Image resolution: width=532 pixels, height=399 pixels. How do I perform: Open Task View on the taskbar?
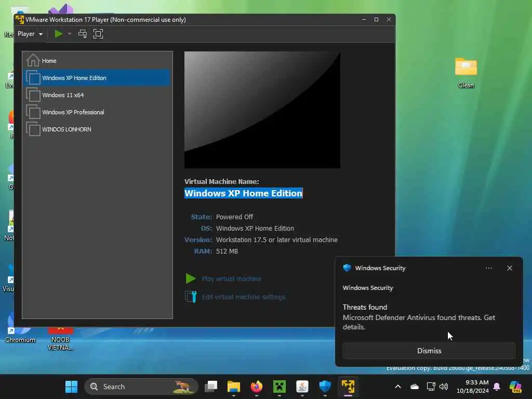tap(211, 387)
